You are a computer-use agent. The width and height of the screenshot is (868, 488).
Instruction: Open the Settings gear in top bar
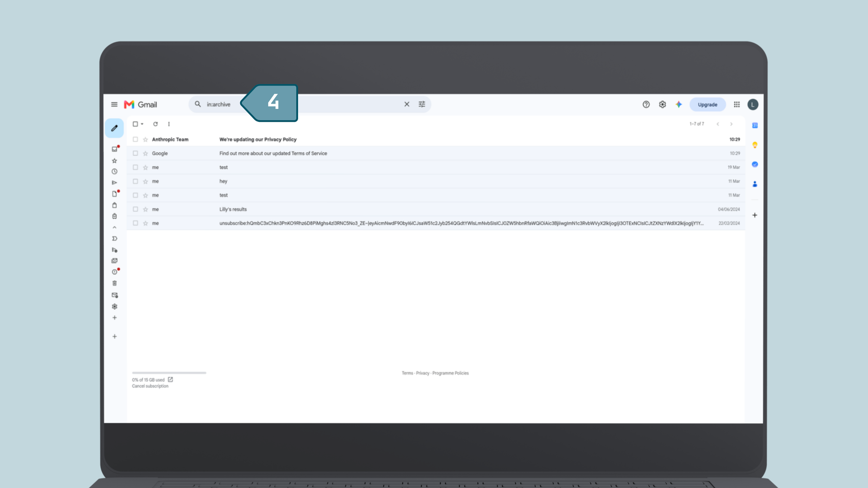point(663,105)
